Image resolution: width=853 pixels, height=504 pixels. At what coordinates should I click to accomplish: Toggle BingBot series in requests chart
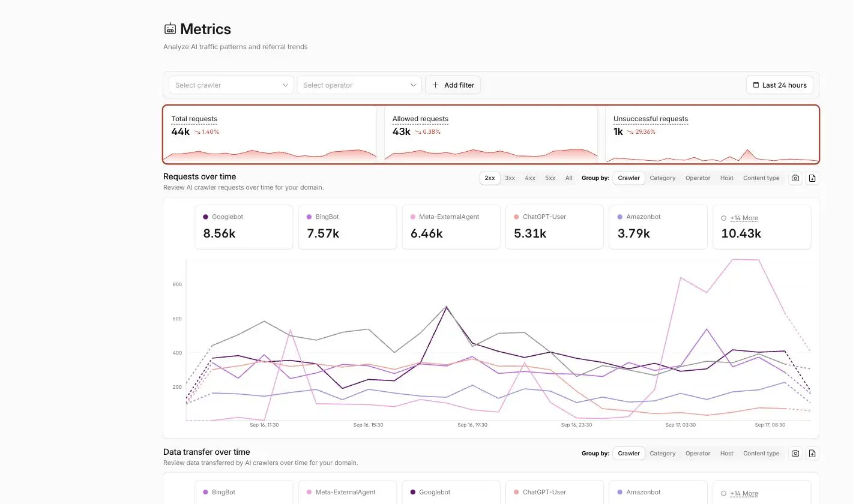[x=348, y=227]
